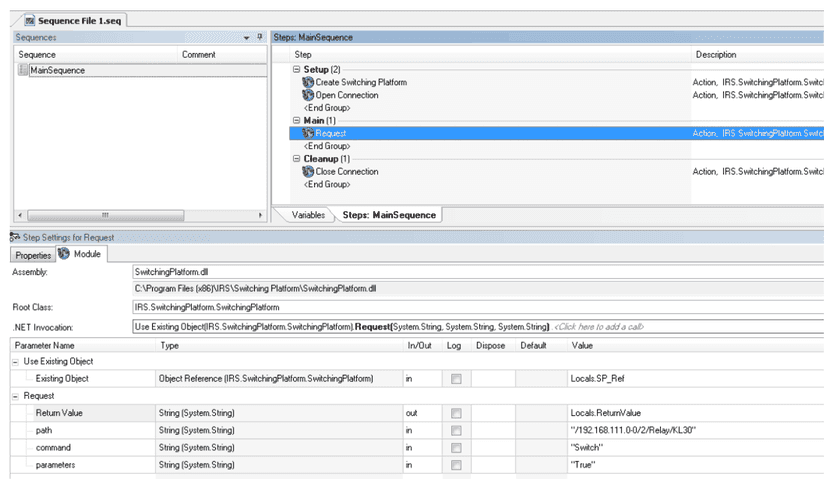Click the Create Switching Platform step icon

coord(308,82)
